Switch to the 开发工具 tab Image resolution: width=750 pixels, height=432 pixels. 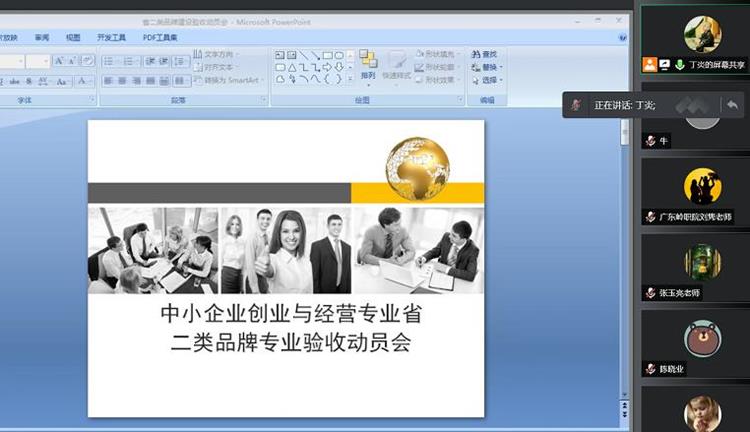point(111,37)
